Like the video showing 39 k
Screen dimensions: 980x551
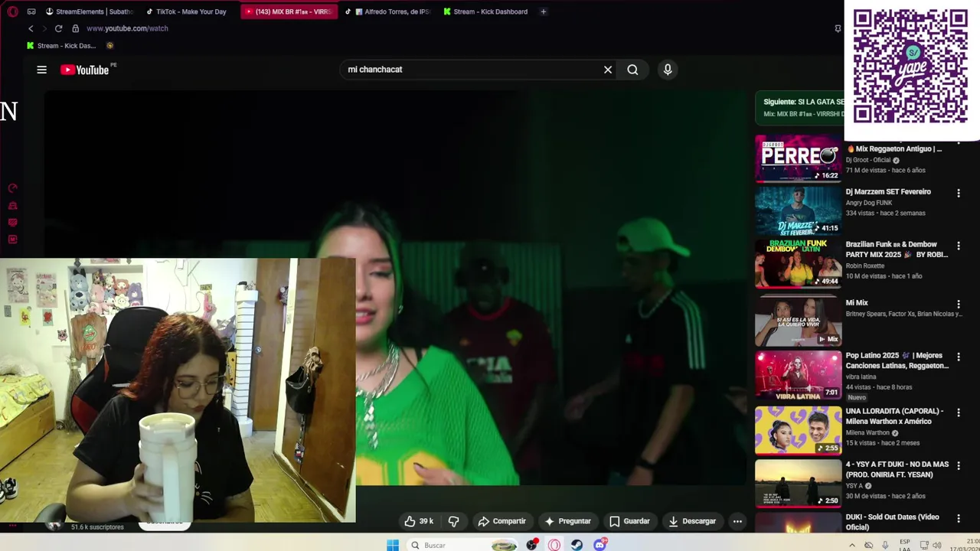point(419,521)
